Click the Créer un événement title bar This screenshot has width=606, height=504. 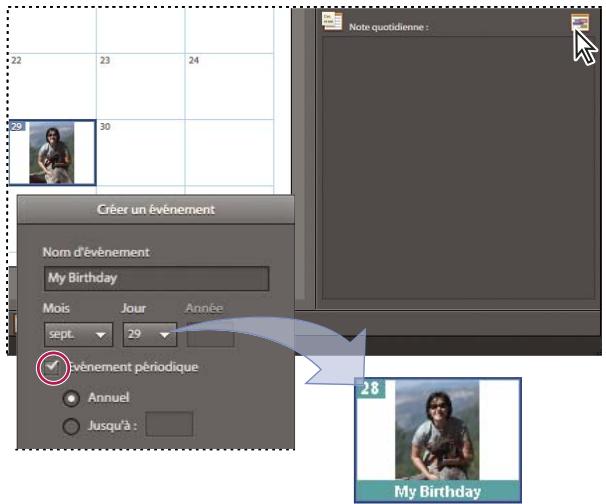pos(156,209)
